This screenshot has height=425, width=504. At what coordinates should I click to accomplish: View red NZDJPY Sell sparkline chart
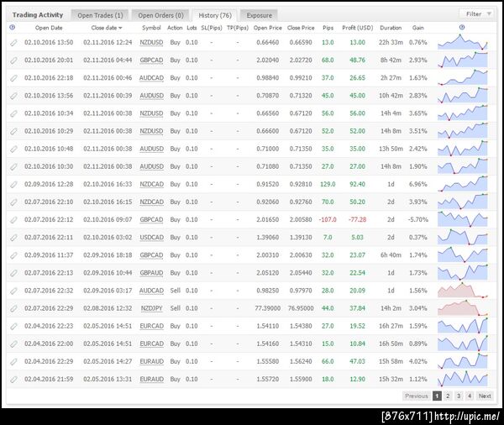click(463, 308)
